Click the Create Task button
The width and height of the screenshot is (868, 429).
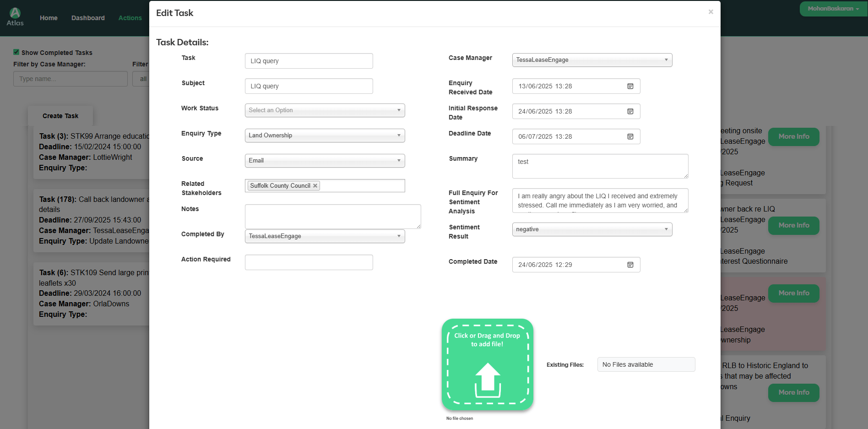click(x=60, y=116)
